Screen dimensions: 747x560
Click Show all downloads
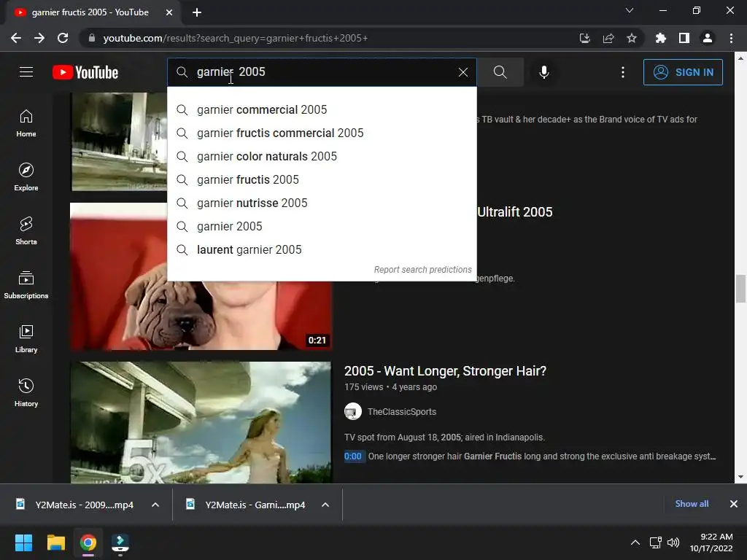click(x=692, y=504)
